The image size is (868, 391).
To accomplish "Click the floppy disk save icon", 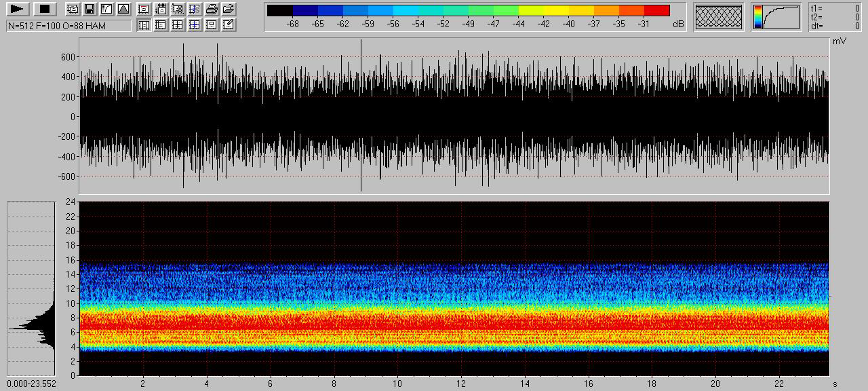I will [90, 10].
